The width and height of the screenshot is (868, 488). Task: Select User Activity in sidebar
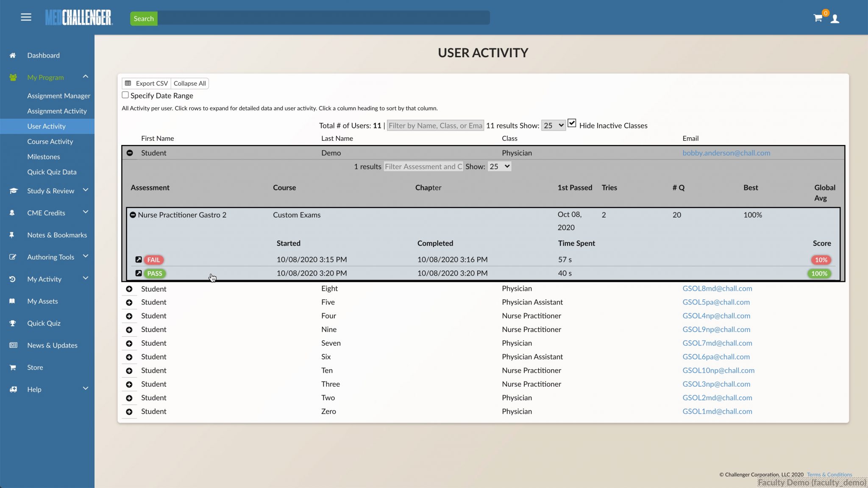tap(46, 126)
